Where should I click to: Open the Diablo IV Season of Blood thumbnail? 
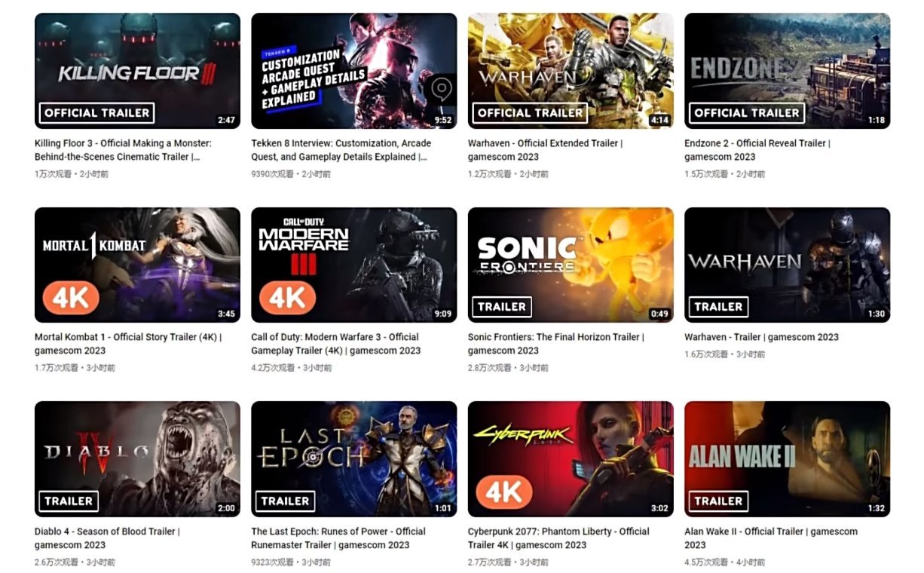tap(137, 459)
